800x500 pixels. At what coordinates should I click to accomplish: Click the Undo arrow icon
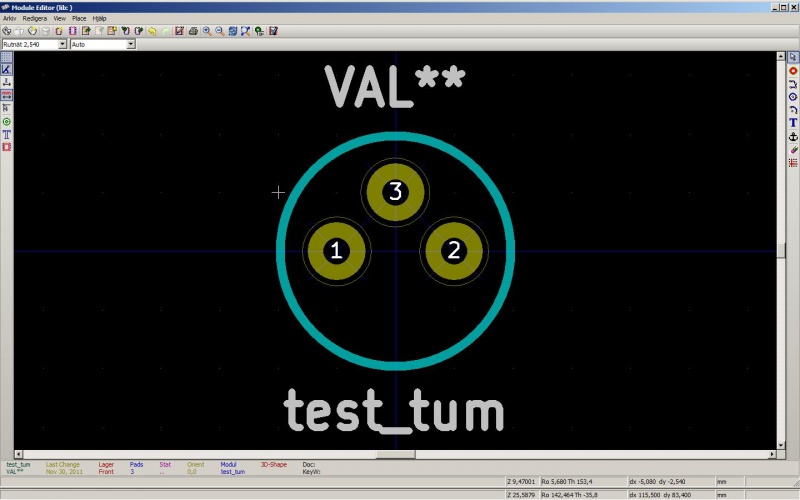pyautogui.click(x=152, y=31)
